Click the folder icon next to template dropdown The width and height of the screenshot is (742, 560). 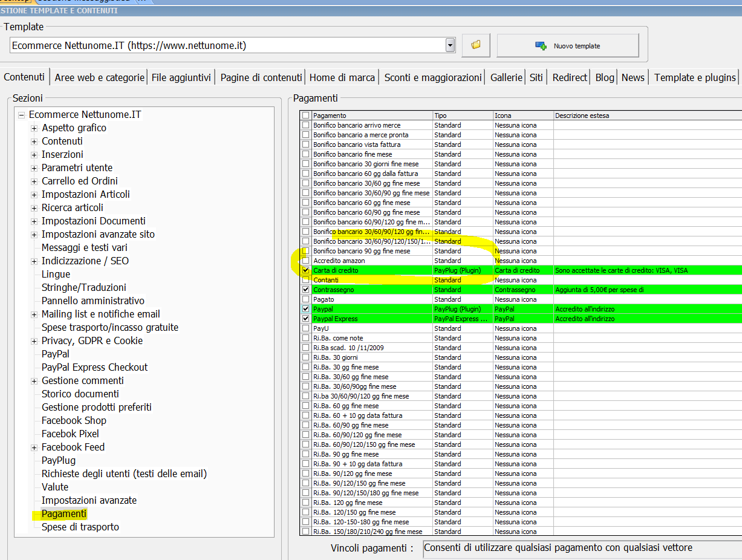pyautogui.click(x=476, y=45)
